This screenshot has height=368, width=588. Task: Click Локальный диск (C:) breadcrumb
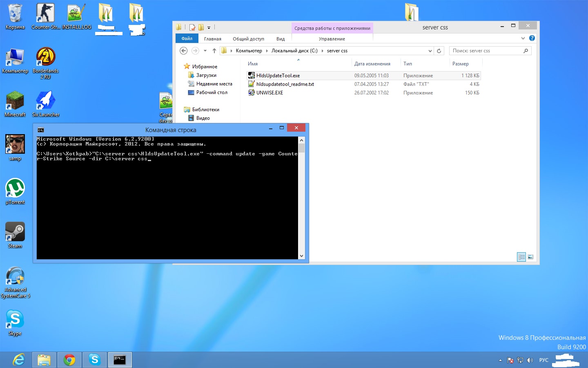click(294, 51)
